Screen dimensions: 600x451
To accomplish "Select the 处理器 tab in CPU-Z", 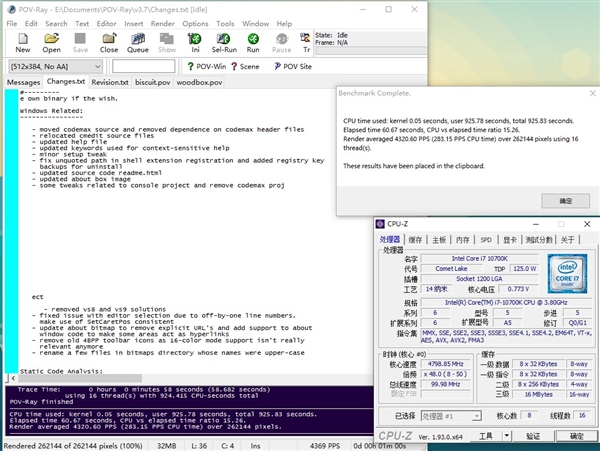I will (x=390, y=239).
